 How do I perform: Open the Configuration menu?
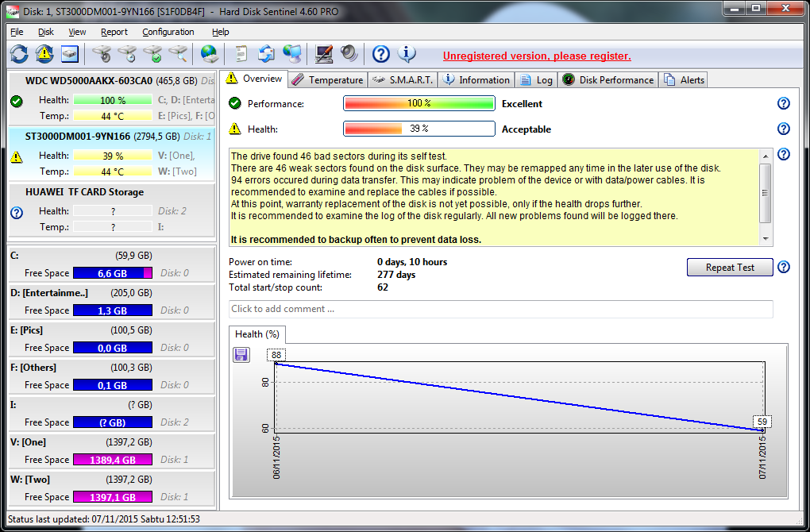click(x=168, y=32)
